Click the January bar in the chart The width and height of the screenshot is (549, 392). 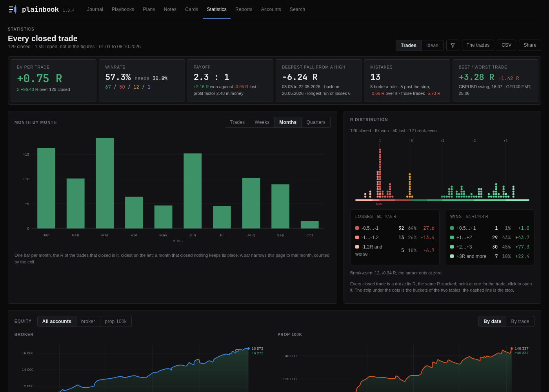click(46, 188)
